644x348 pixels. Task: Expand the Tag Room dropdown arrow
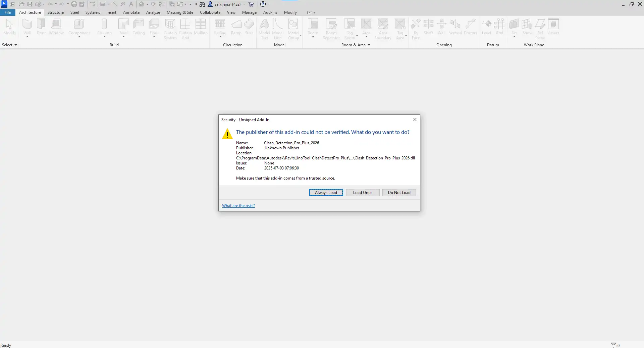[x=357, y=36]
